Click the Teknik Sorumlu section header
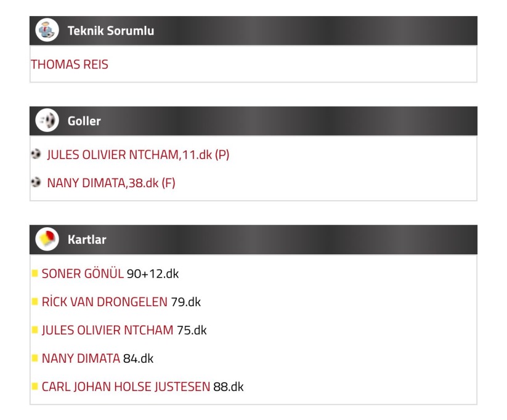The height and width of the screenshot is (420, 507). point(254,30)
